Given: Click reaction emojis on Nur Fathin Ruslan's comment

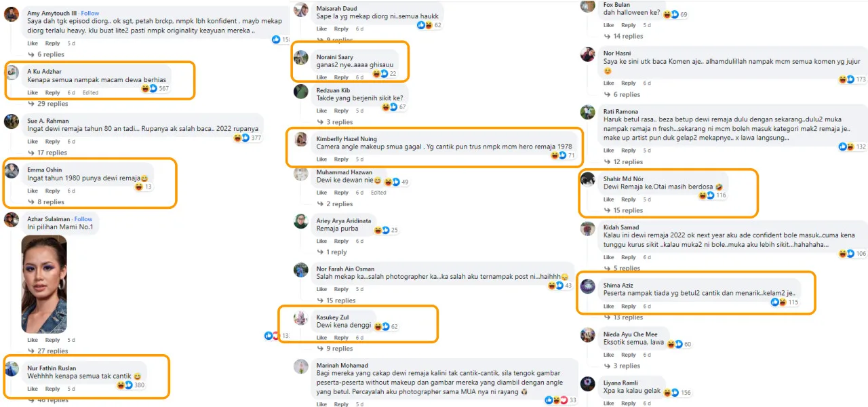Looking at the screenshot, I should 124,385.
